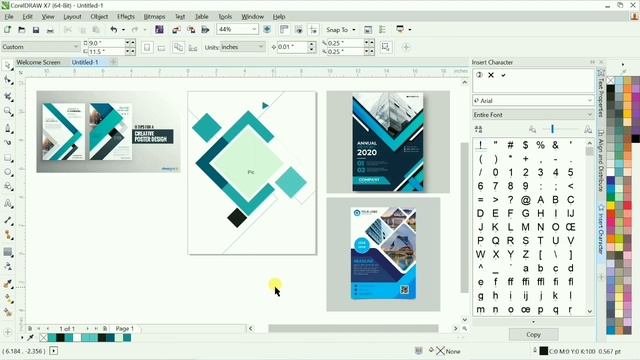
Task: Open the Application Launcher dropdown arrow
Action: click(410, 30)
